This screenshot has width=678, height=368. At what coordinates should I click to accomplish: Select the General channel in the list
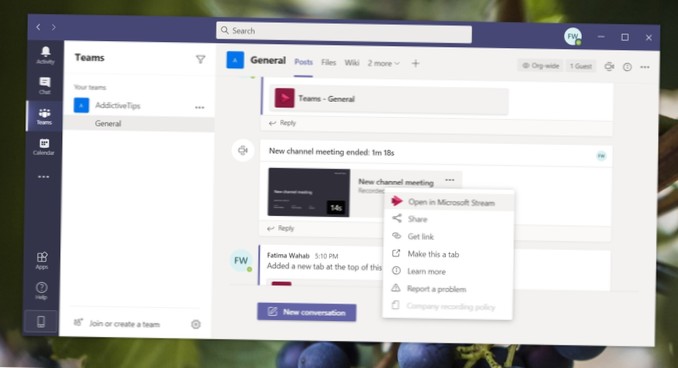[139, 123]
